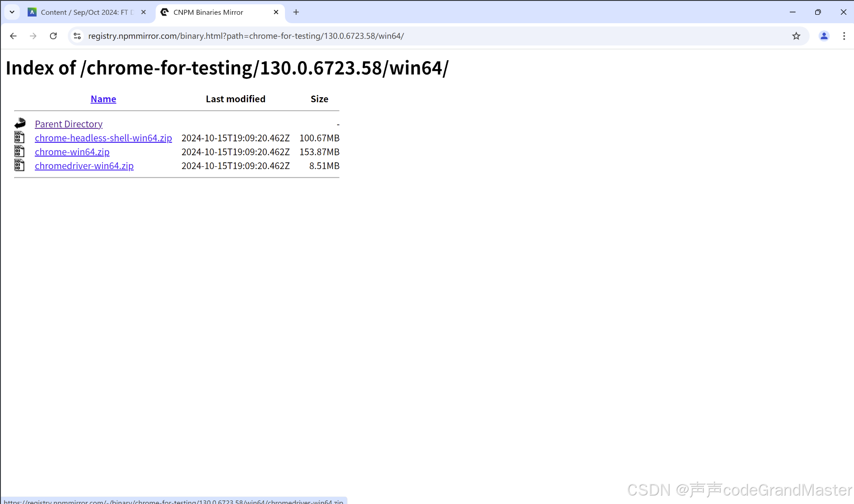This screenshot has height=504, width=854.
Task: Click the browser Back arrow
Action: (13, 36)
